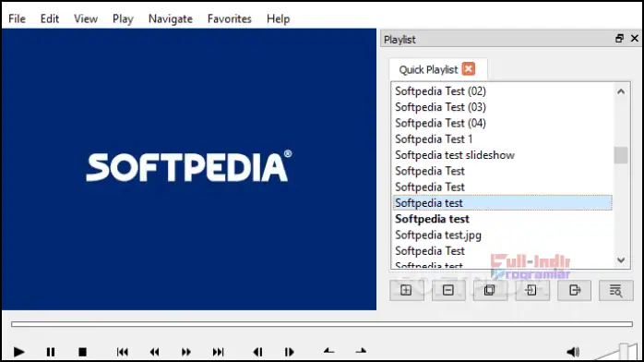Close the Playlist panel
The height and width of the screenshot is (362, 644).
coord(635,38)
